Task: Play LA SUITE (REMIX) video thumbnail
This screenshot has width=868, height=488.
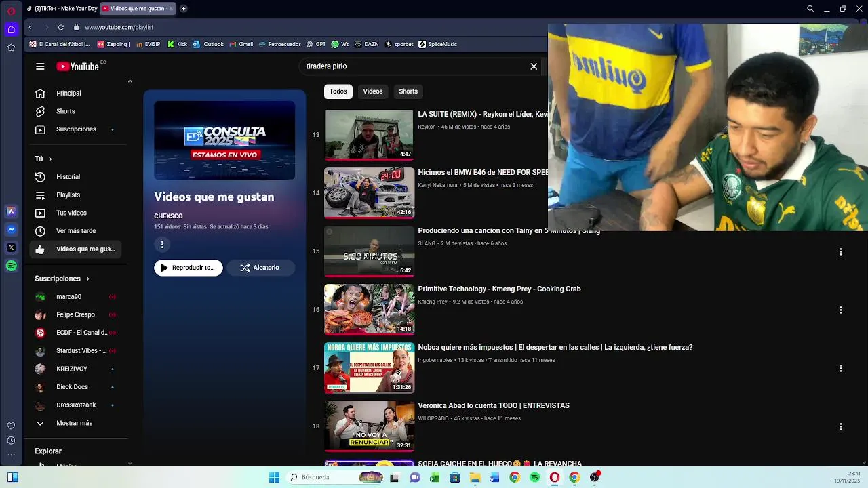Action: click(x=369, y=135)
